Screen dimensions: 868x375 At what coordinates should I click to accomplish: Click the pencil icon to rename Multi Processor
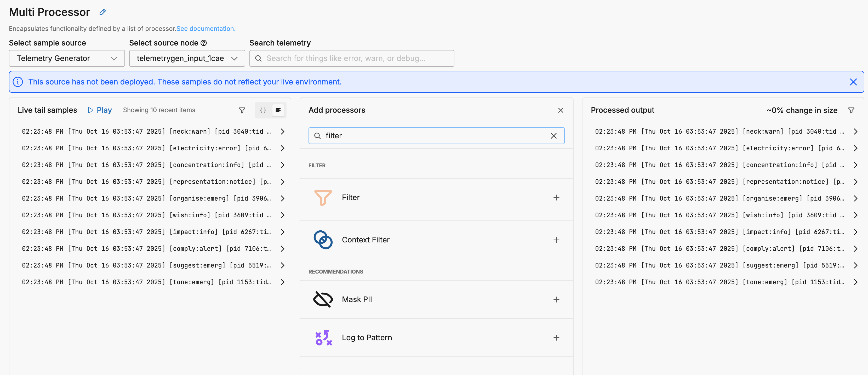click(x=103, y=13)
